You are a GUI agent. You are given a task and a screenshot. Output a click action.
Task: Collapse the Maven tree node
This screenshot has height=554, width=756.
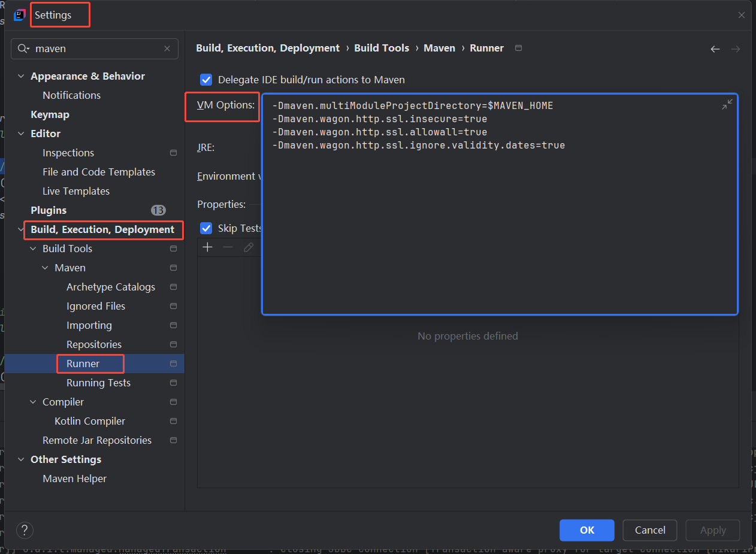45,268
